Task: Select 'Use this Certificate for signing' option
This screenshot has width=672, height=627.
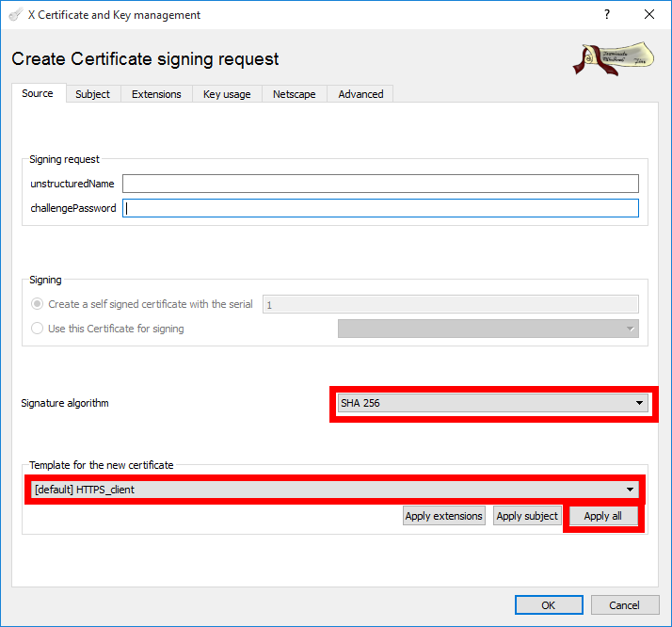Action: [38, 329]
